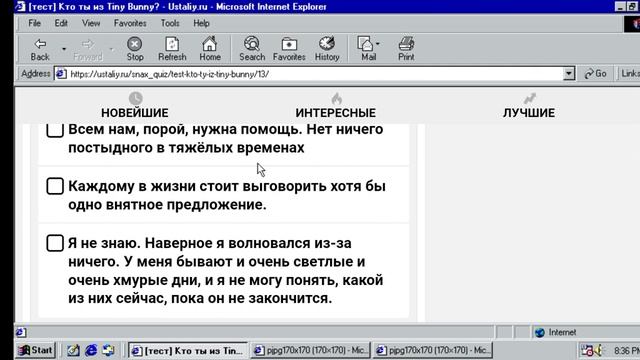Open the Windows Start button
This screenshot has width=640, height=360.
(36, 350)
